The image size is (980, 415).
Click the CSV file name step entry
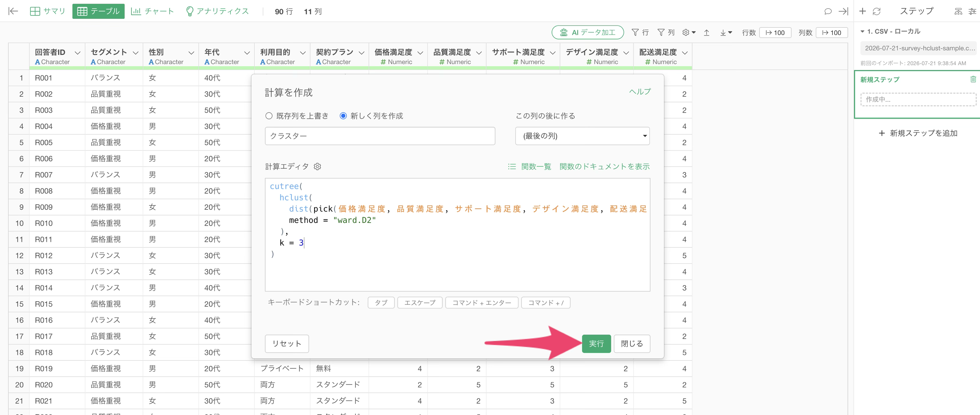pyautogui.click(x=919, y=48)
